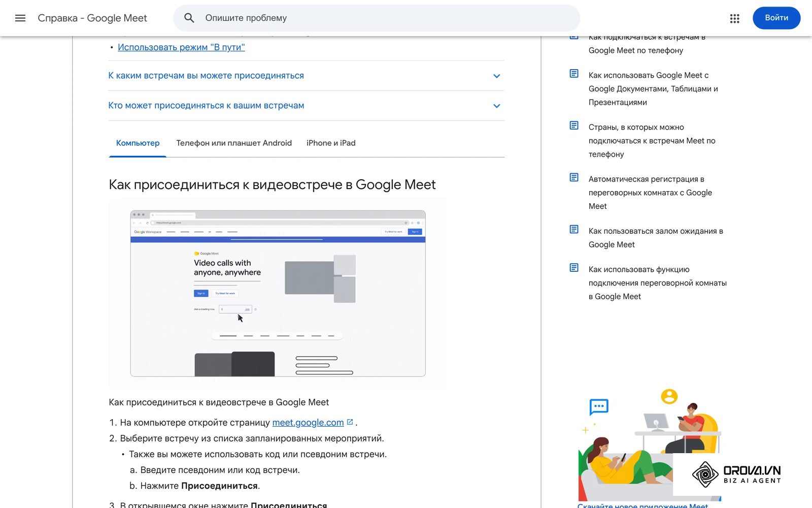Click article icon beside зал ожидания item
812x508 pixels.
[574, 229]
